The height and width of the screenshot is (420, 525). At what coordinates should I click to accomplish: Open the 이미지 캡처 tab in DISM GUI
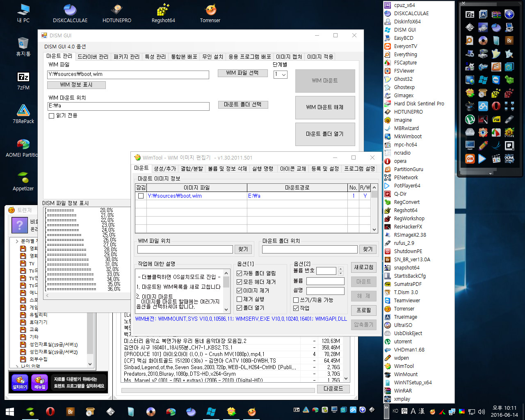click(x=289, y=57)
